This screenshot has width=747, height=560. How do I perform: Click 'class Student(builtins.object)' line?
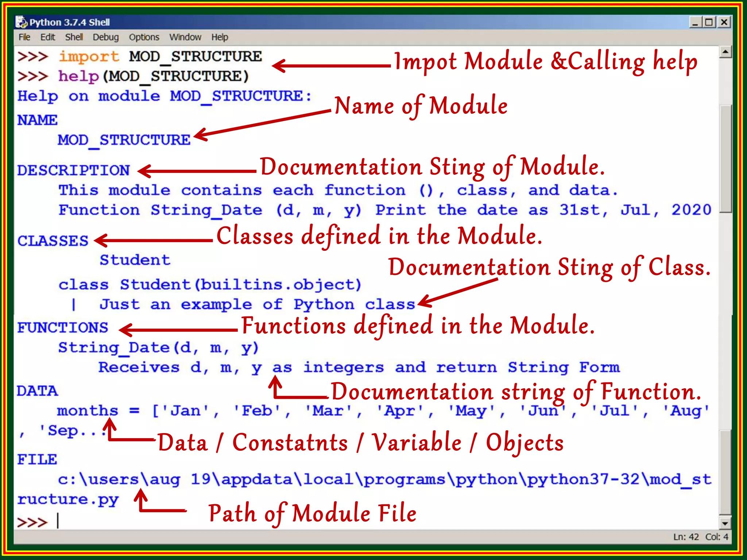pyautogui.click(x=210, y=285)
